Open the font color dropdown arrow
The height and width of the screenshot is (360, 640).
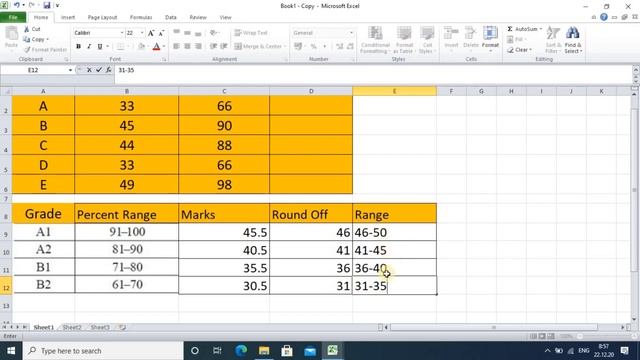click(164, 47)
